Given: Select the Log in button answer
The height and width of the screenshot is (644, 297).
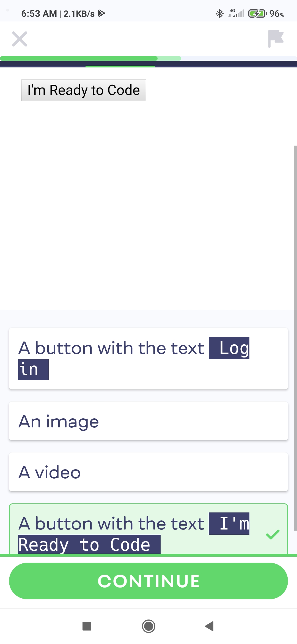Looking at the screenshot, I should click(x=148, y=358).
